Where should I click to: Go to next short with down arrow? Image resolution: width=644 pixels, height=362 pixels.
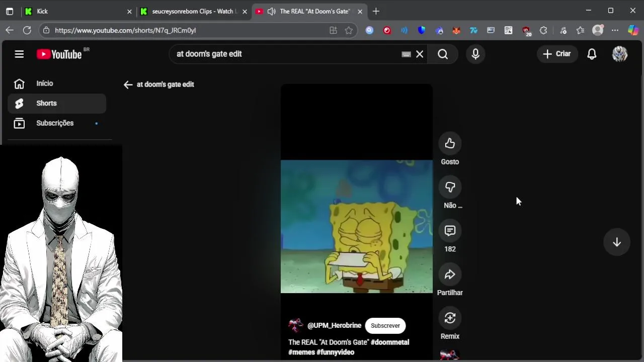(x=617, y=242)
